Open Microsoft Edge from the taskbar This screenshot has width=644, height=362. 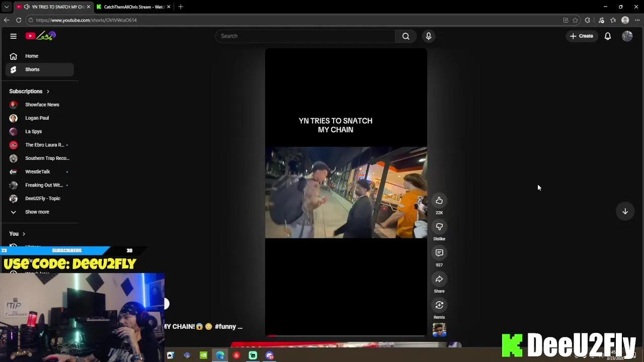220,355
